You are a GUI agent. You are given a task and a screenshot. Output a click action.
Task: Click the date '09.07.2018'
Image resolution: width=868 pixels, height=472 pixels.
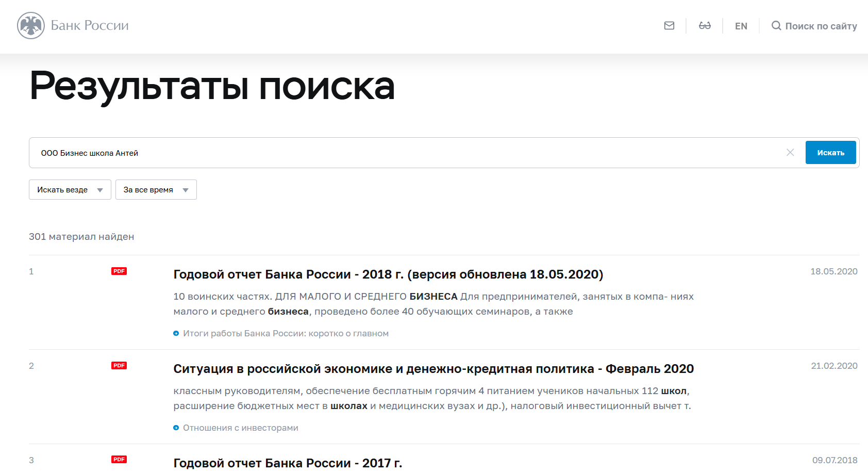(835, 460)
